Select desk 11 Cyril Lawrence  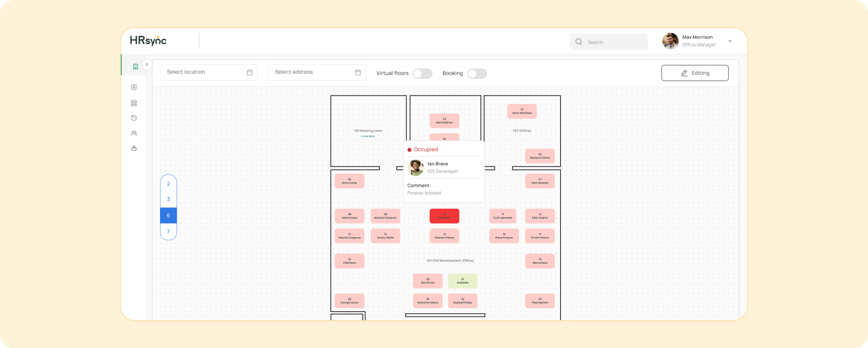pos(503,216)
